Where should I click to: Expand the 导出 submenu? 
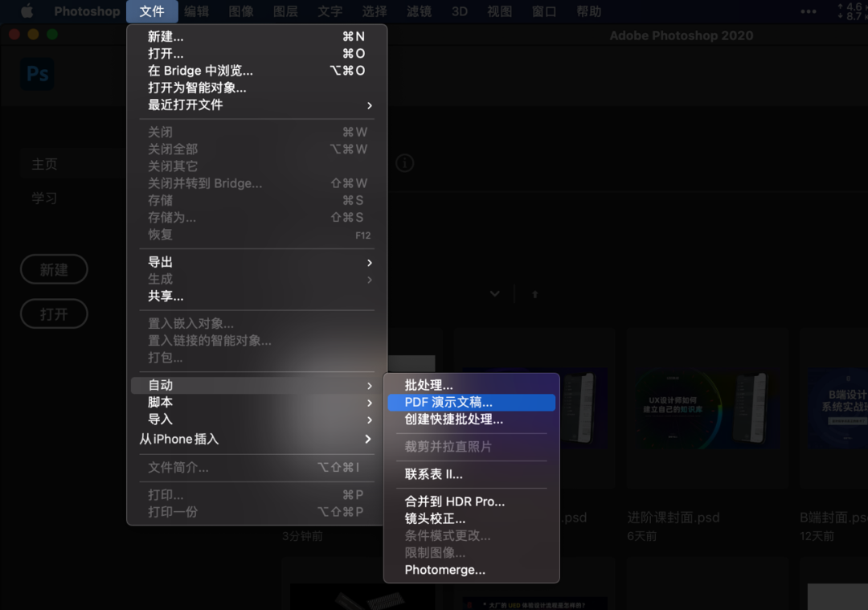click(x=257, y=262)
